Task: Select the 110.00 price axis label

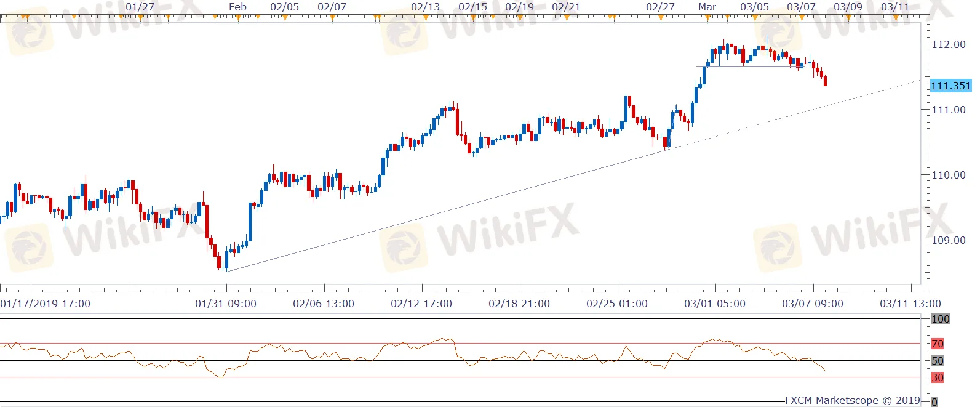Action: 949,175
